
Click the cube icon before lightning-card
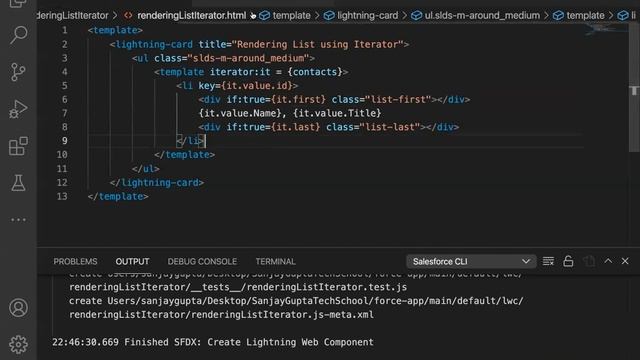tap(329, 16)
